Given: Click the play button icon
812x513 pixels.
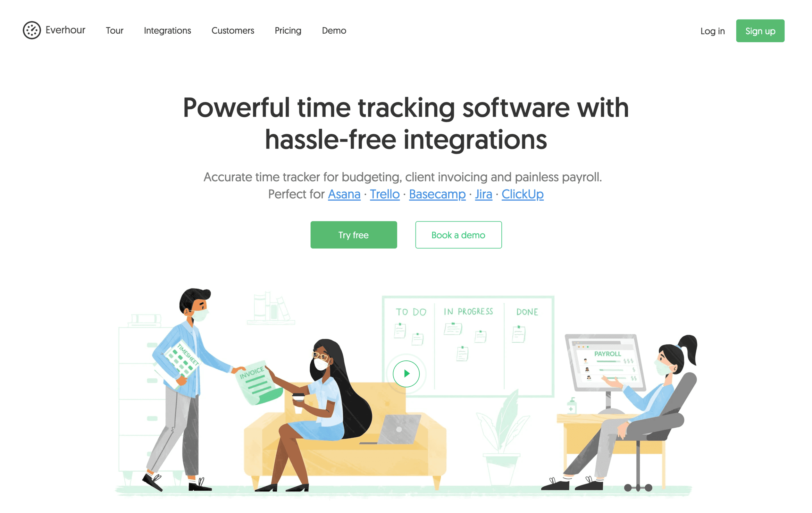Looking at the screenshot, I should point(406,372).
